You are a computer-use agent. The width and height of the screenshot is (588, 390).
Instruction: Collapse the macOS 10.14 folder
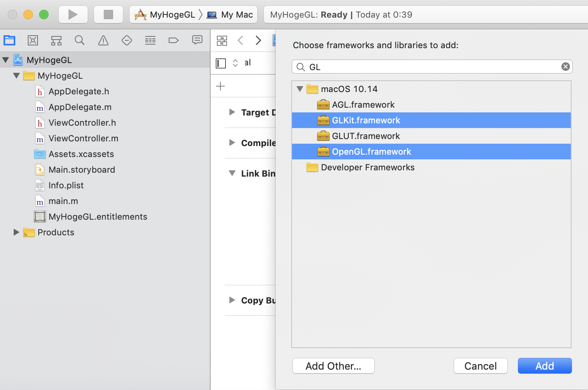click(x=300, y=89)
